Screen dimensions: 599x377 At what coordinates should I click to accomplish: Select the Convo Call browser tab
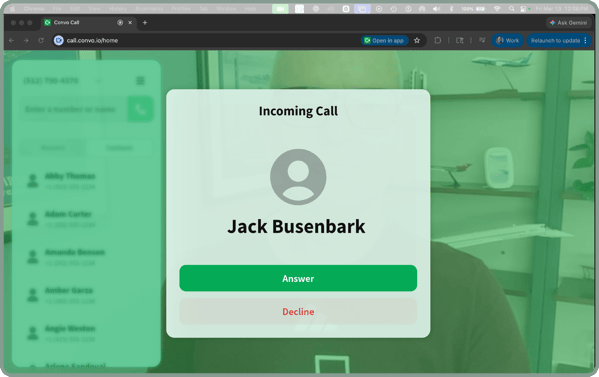pos(88,23)
